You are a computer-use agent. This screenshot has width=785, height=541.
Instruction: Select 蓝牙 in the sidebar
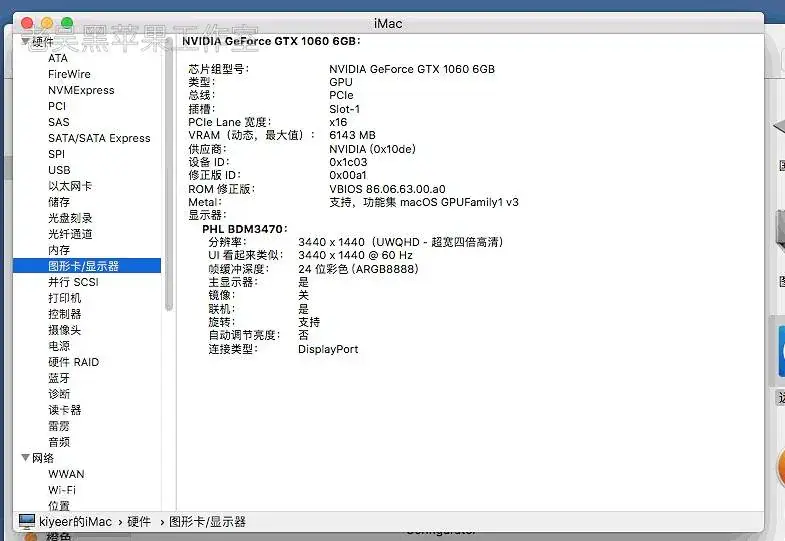[x=59, y=378]
